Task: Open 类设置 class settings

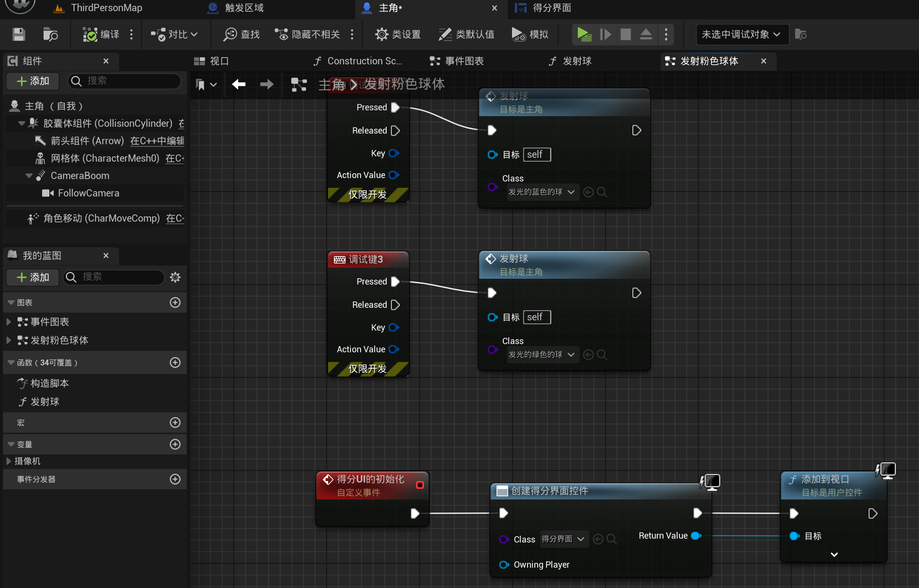Action: click(398, 34)
